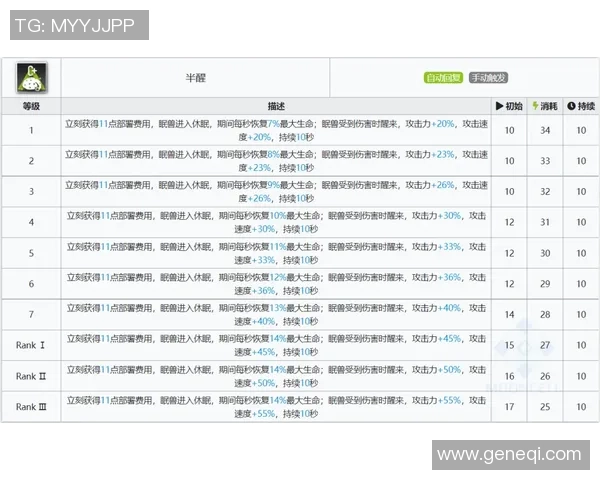600x480 pixels.
Task: Click the 半醒 skill icon
Action: 31,78
